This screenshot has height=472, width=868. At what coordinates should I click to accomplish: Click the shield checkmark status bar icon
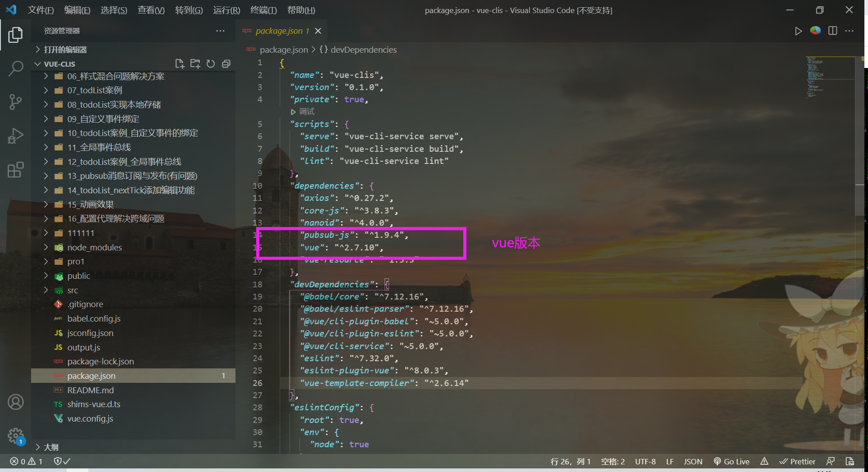pyautogui.click(x=62, y=461)
